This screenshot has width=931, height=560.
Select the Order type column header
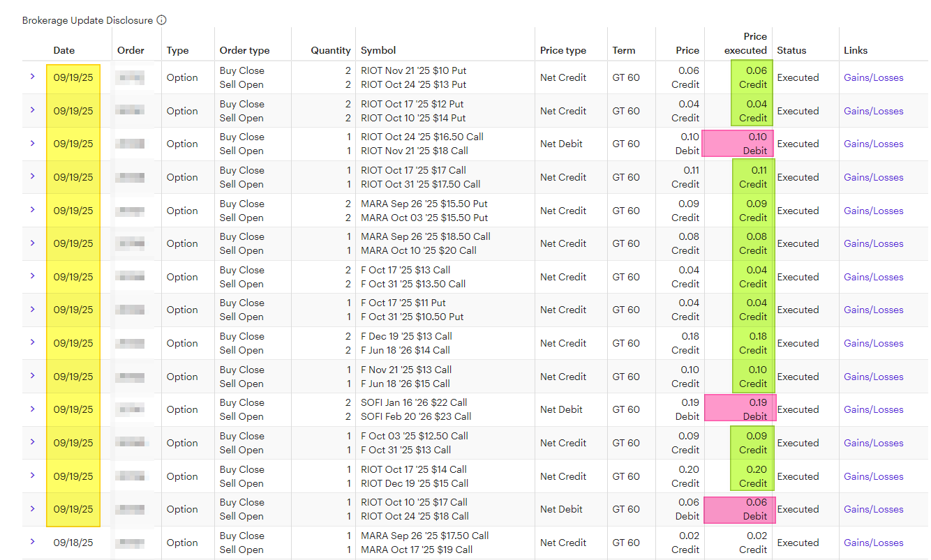pos(244,50)
